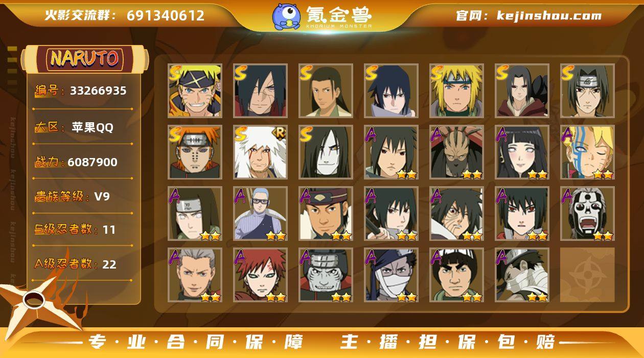The width and height of the screenshot is (644, 358).
Task: Click the Hinata A-rank portrait
Action: (x=522, y=152)
